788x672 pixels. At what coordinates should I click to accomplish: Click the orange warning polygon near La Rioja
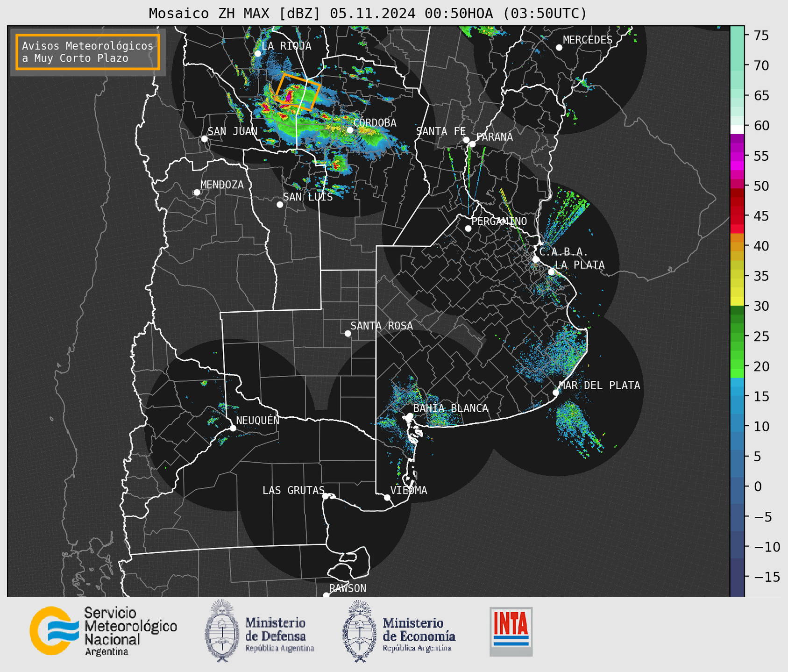(297, 92)
